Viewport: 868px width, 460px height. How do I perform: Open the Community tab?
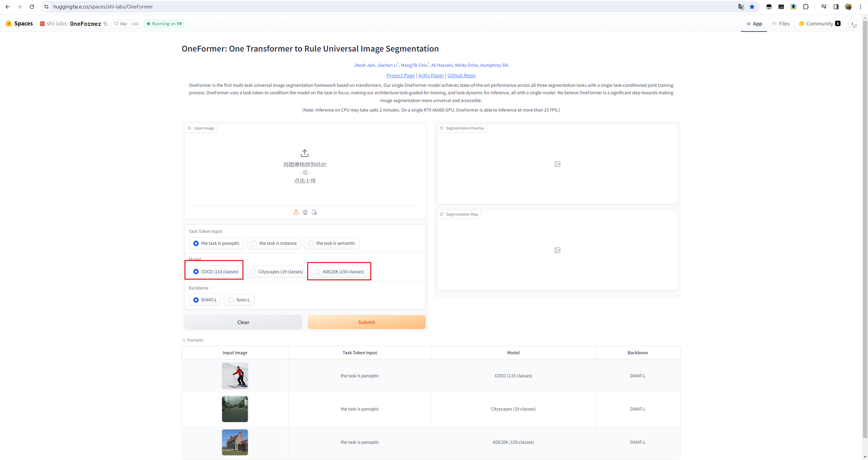[x=820, y=24]
